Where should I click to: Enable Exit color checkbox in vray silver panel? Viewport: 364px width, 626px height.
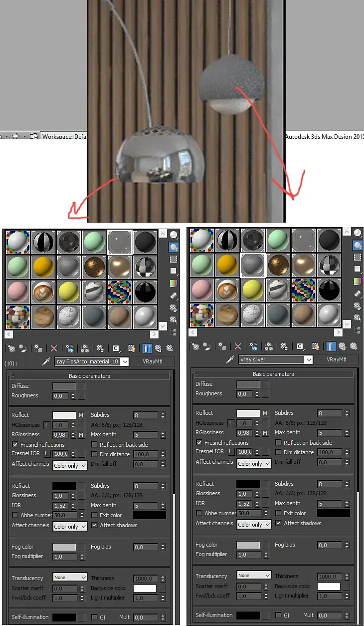coord(279,513)
